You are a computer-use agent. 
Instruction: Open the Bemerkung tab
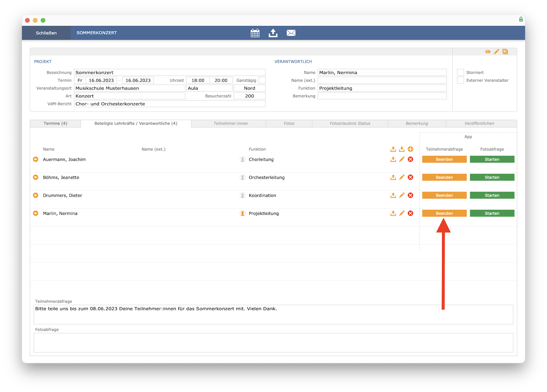click(x=417, y=124)
